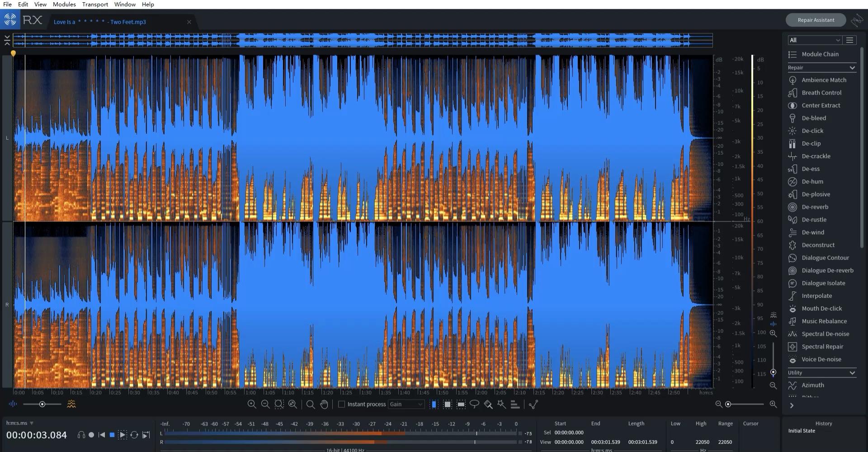This screenshot has width=868, height=452.
Task: Select the Lasso selection tool
Action: click(475, 404)
